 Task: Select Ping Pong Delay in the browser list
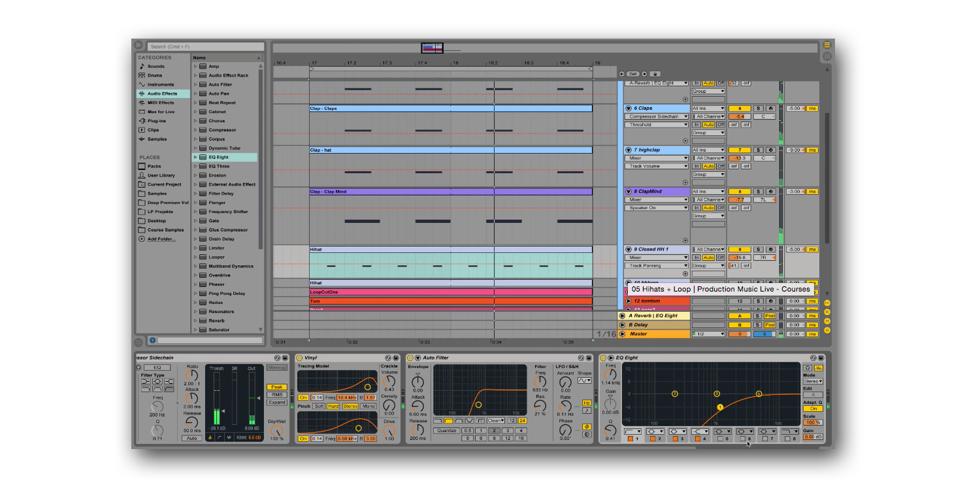point(227,294)
